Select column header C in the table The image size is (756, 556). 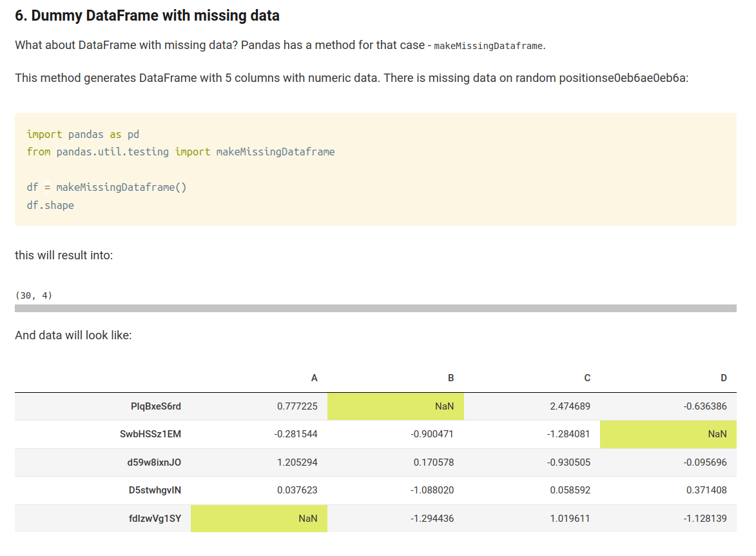click(586, 378)
